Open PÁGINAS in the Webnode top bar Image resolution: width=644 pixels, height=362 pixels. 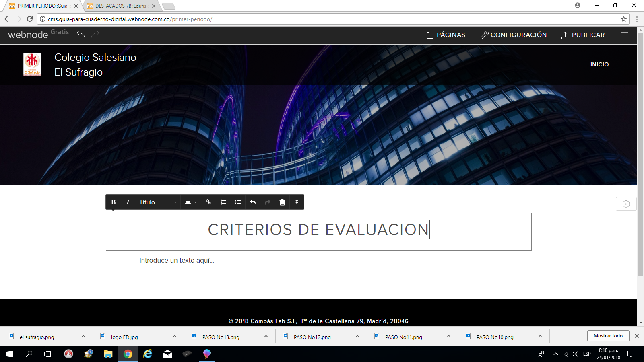click(x=446, y=35)
